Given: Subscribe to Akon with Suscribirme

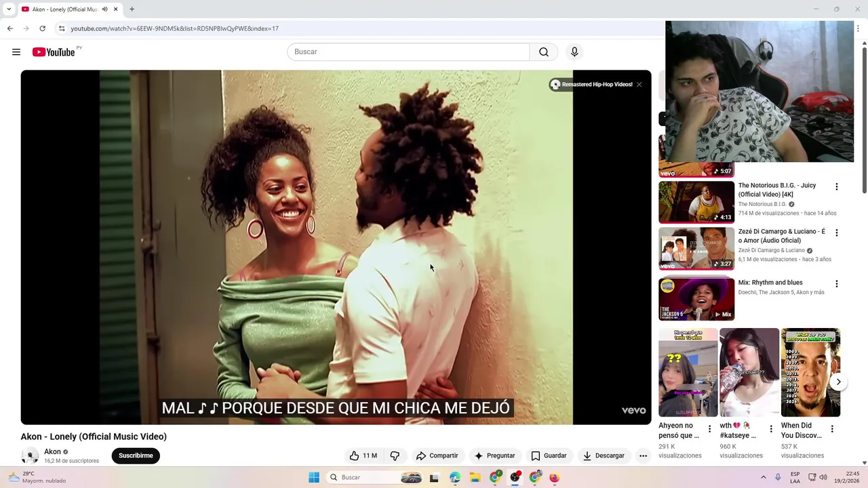Looking at the screenshot, I should 136,456.
